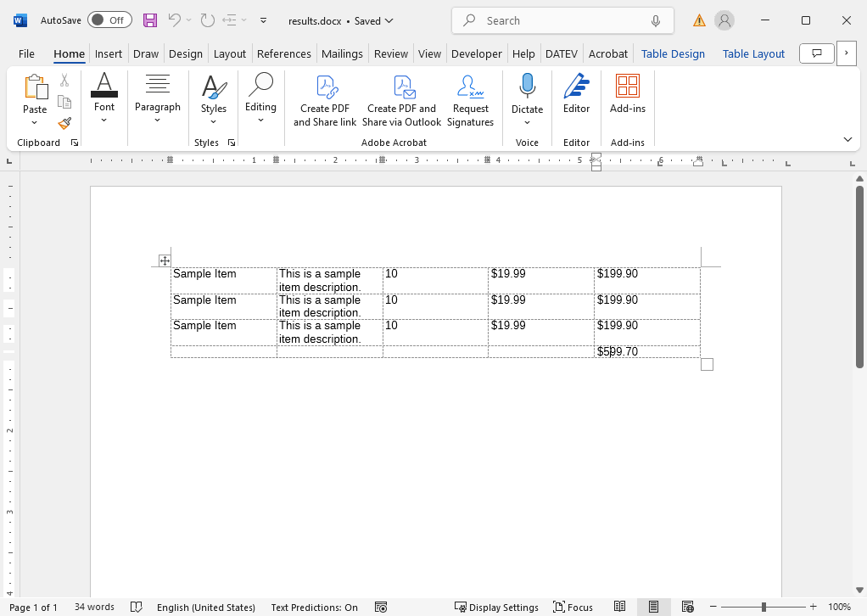Click the accessibility macro status icon
This screenshot has width=867, height=616.
point(381,608)
